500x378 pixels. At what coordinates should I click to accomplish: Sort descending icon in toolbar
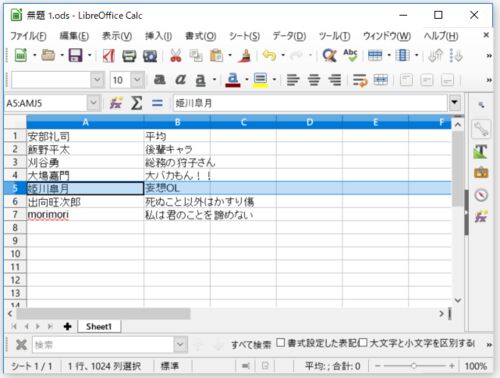coord(456,55)
